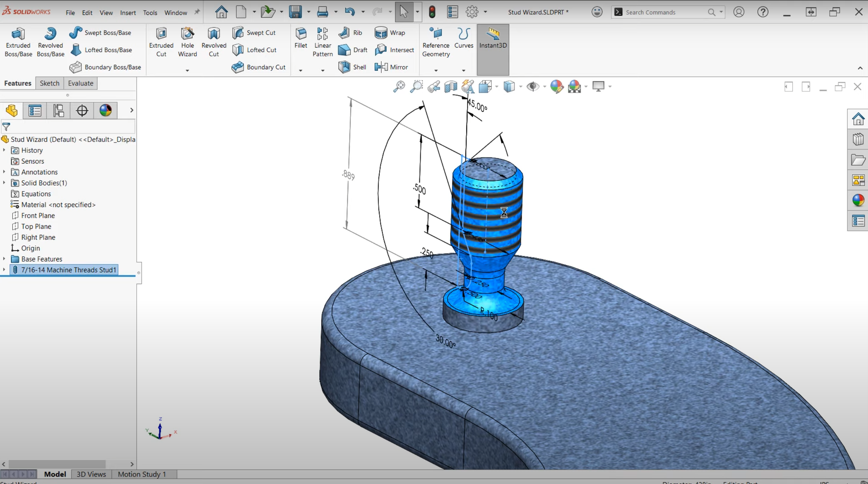Open Design Library in task pane
The height and width of the screenshot is (484, 868).
pyautogui.click(x=858, y=139)
